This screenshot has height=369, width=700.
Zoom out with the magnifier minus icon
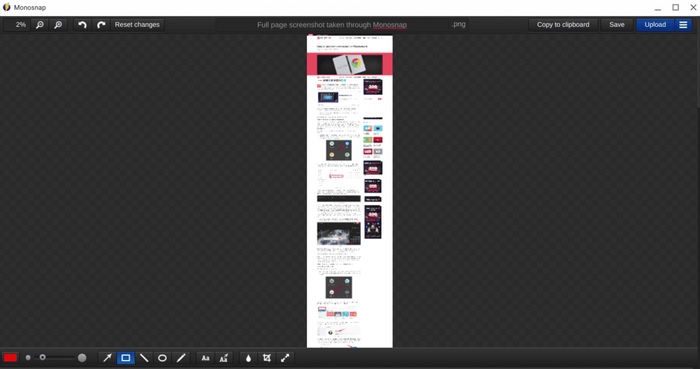click(x=40, y=25)
